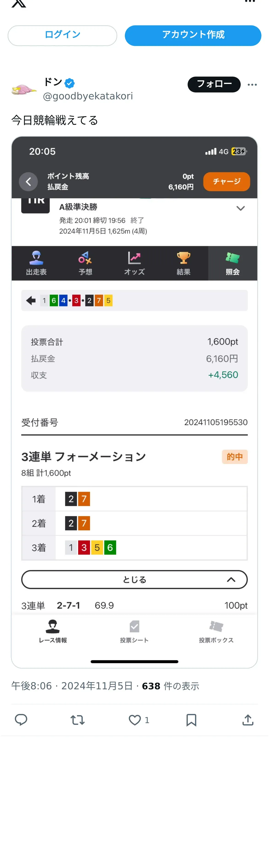The width and height of the screenshot is (269, 868).
Task: Click the blue verified badge
Action: click(x=70, y=83)
